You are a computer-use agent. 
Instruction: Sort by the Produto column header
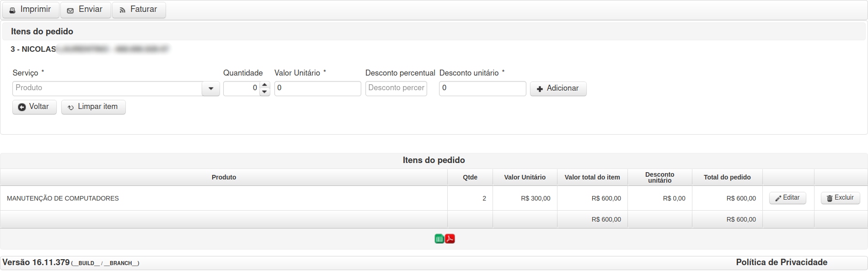tap(224, 177)
